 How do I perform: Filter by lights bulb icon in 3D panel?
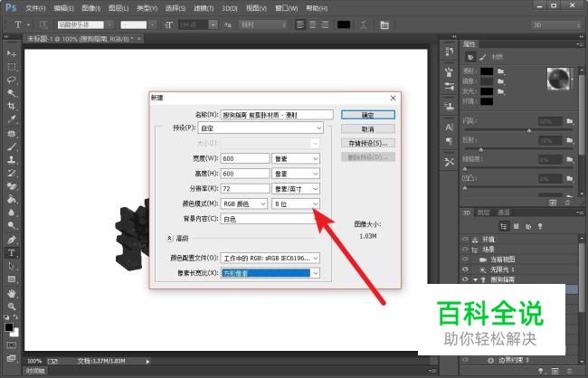[540, 226]
